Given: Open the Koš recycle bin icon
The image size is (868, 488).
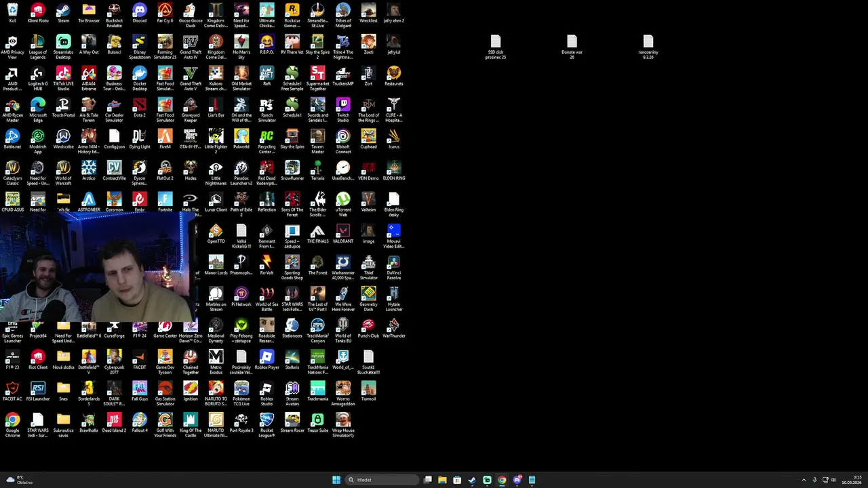Looking at the screenshot, I should coord(12,13).
